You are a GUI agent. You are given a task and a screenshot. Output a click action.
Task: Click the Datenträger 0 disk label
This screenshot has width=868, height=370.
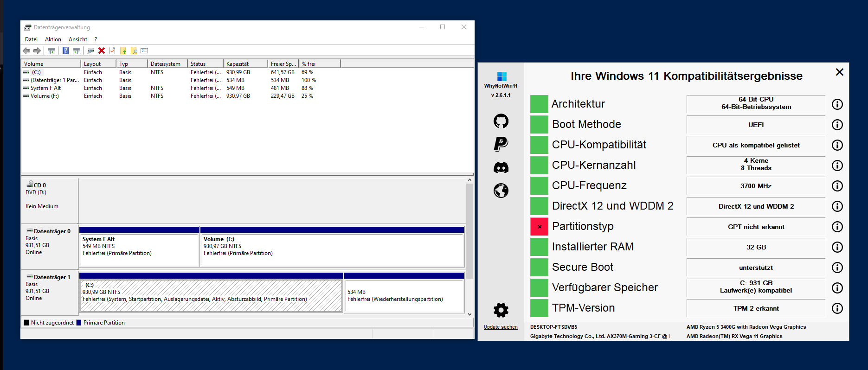pos(50,246)
